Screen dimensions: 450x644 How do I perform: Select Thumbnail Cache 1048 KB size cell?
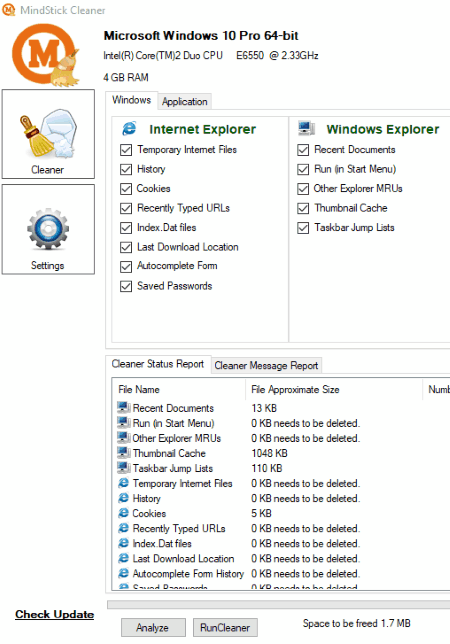(269, 453)
